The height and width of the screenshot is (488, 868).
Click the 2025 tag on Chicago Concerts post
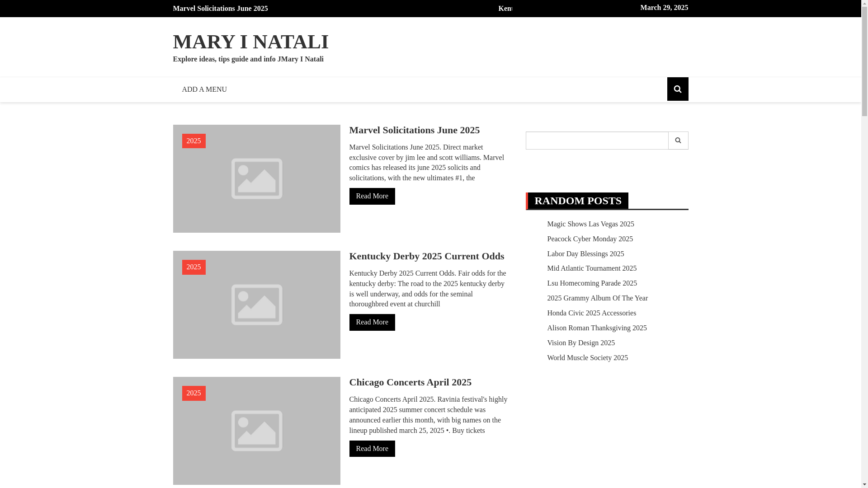tap(193, 393)
